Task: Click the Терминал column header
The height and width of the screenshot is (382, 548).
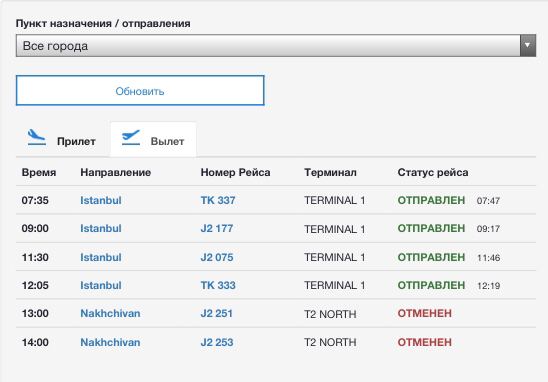Action: pyautogui.click(x=330, y=172)
